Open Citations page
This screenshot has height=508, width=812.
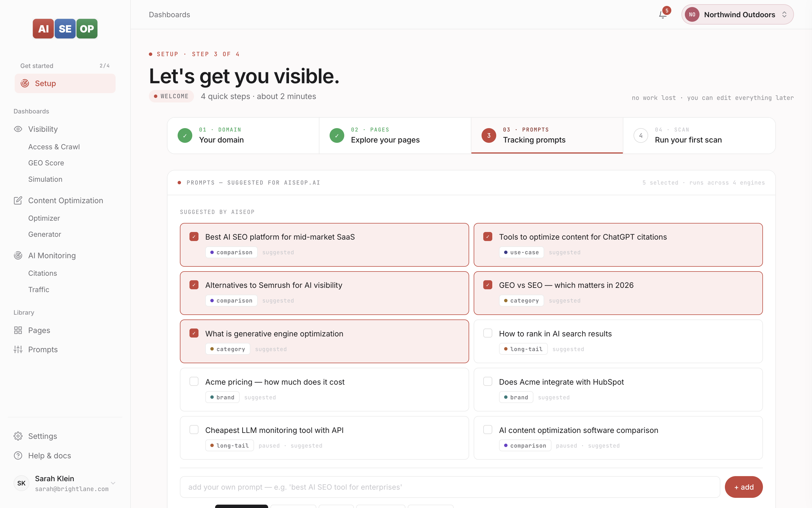[x=43, y=273]
